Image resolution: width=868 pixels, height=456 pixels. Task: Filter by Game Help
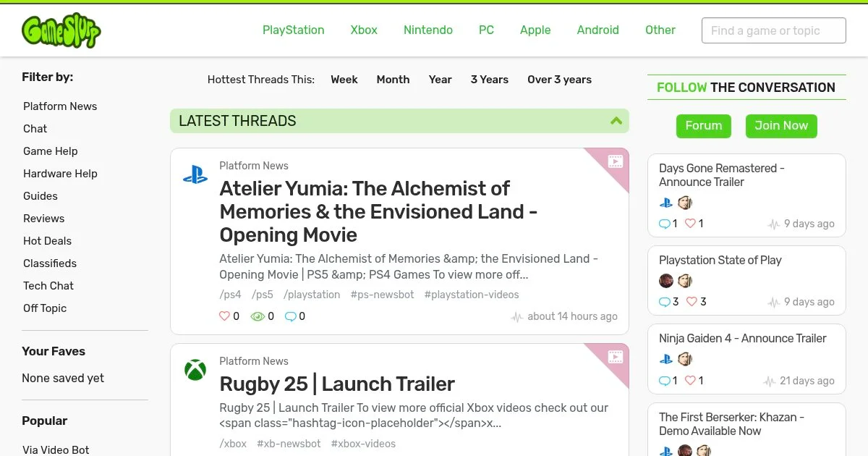[51, 151]
